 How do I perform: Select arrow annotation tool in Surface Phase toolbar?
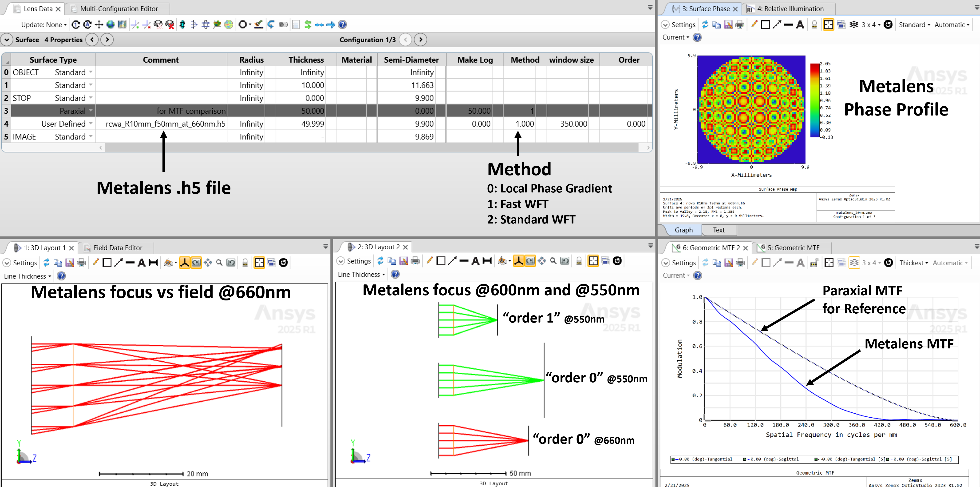pyautogui.click(x=777, y=25)
